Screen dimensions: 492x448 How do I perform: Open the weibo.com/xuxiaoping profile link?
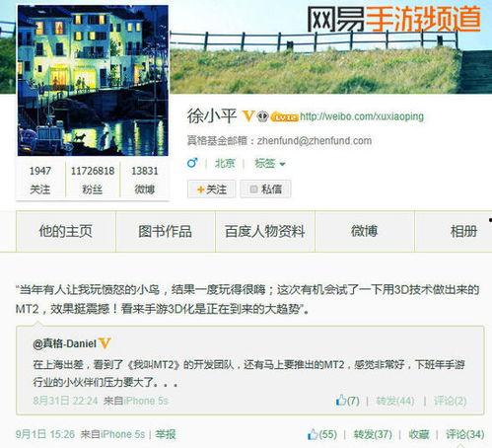pos(362,116)
